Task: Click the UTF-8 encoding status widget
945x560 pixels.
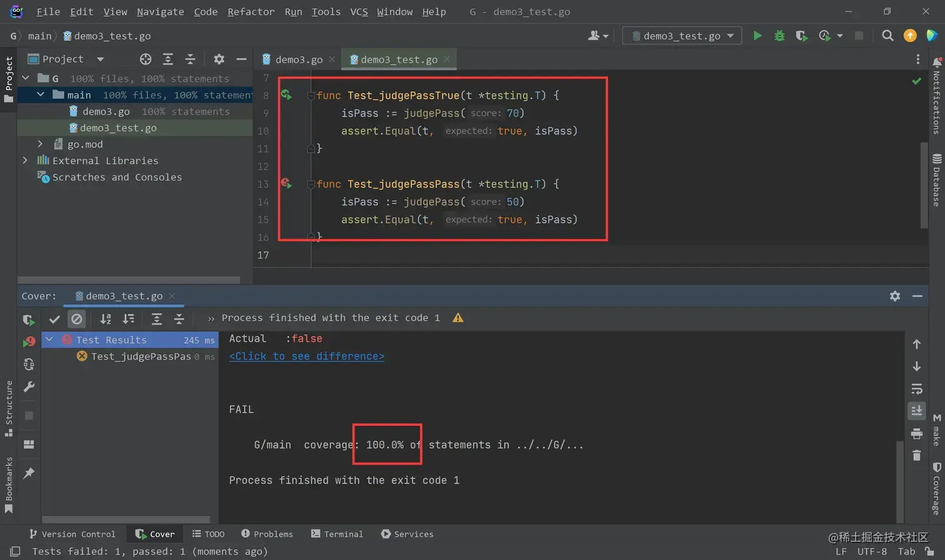Action: tap(872, 551)
